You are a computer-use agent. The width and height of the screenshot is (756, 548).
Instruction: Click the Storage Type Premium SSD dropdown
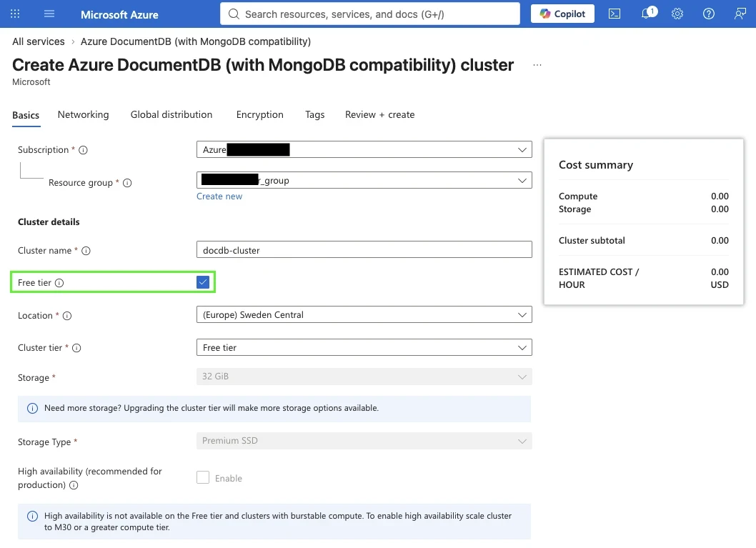click(364, 441)
